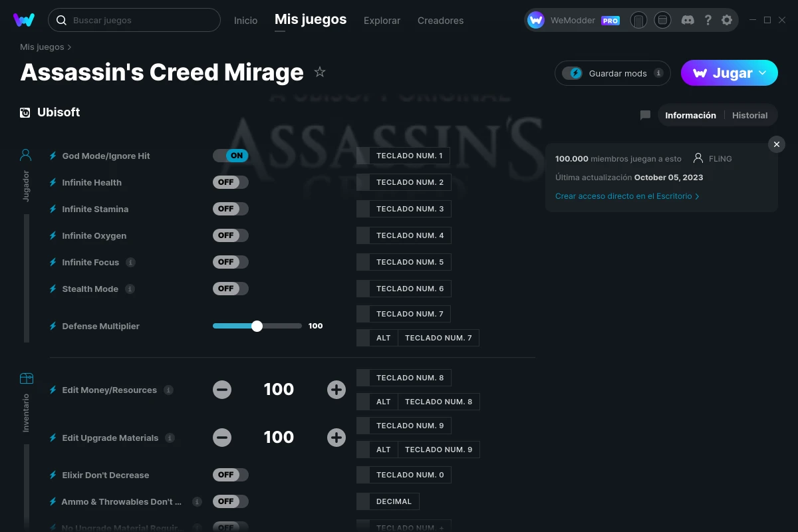Close the information panel
The height and width of the screenshot is (532, 798).
click(x=776, y=144)
